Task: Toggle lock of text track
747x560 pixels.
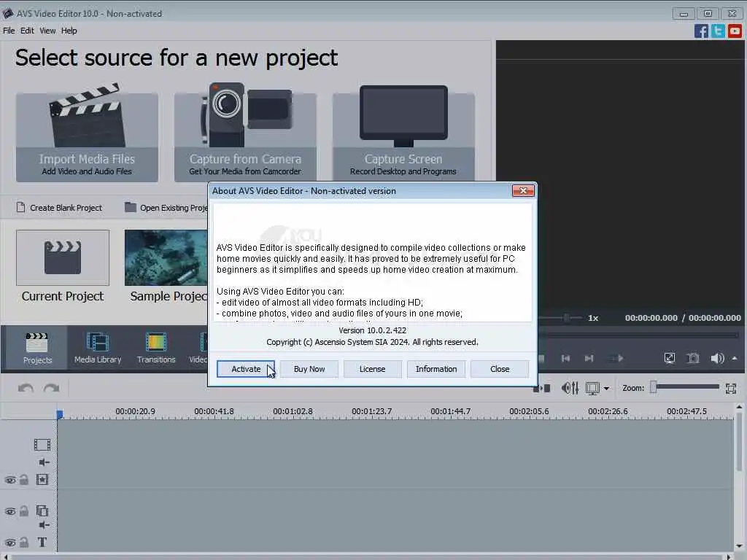Action: point(24,542)
